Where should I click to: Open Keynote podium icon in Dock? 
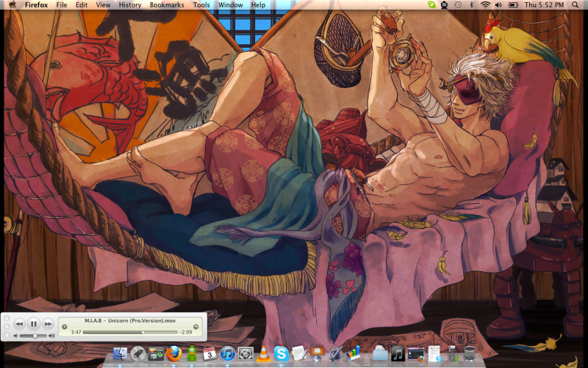[318, 354]
